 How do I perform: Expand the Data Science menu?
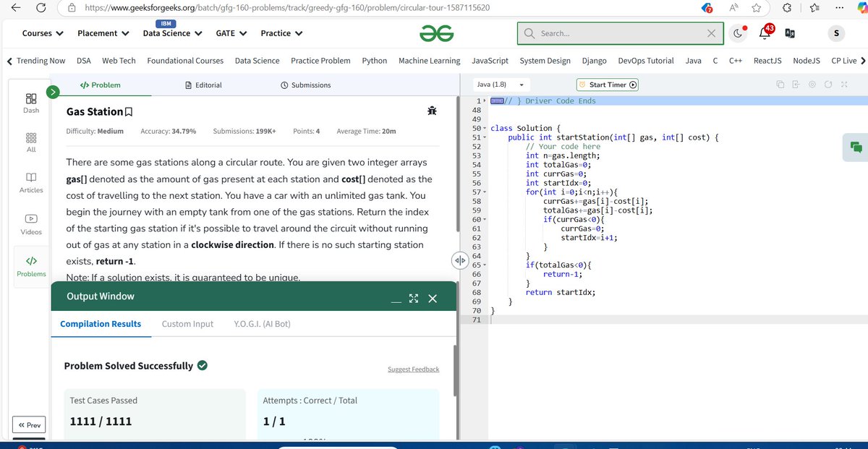[x=171, y=33]
